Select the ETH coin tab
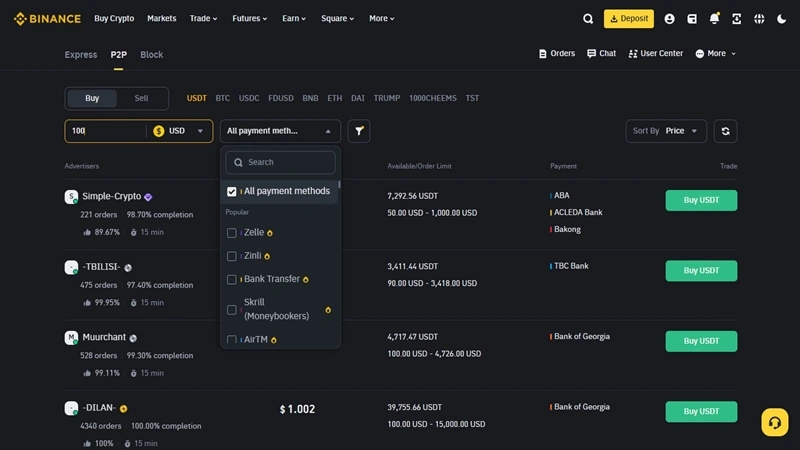 coord(335,98)
